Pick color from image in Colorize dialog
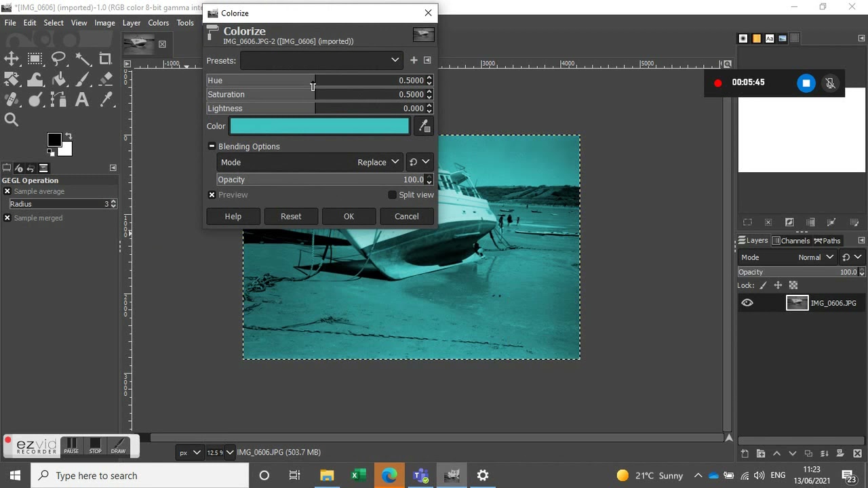The width and height of the screenshot is (868, 488). point(424,126)
